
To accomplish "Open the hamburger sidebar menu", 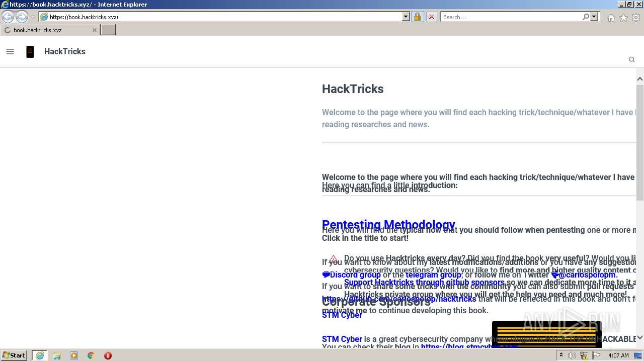I will click(x=10, y=51).
